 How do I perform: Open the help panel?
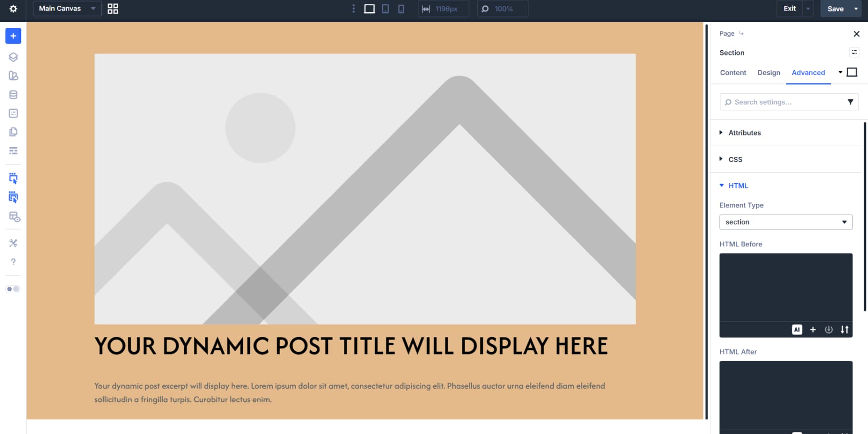(13, 262)
